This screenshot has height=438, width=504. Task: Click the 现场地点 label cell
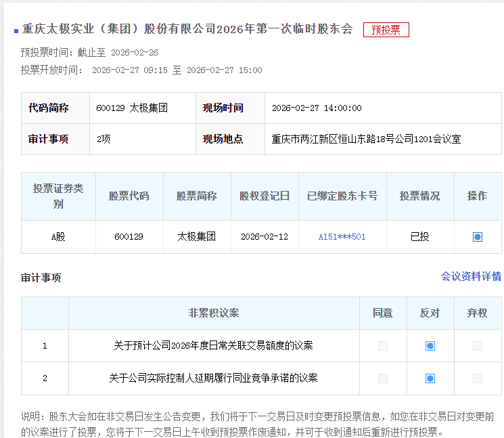[x=230, y=139]
